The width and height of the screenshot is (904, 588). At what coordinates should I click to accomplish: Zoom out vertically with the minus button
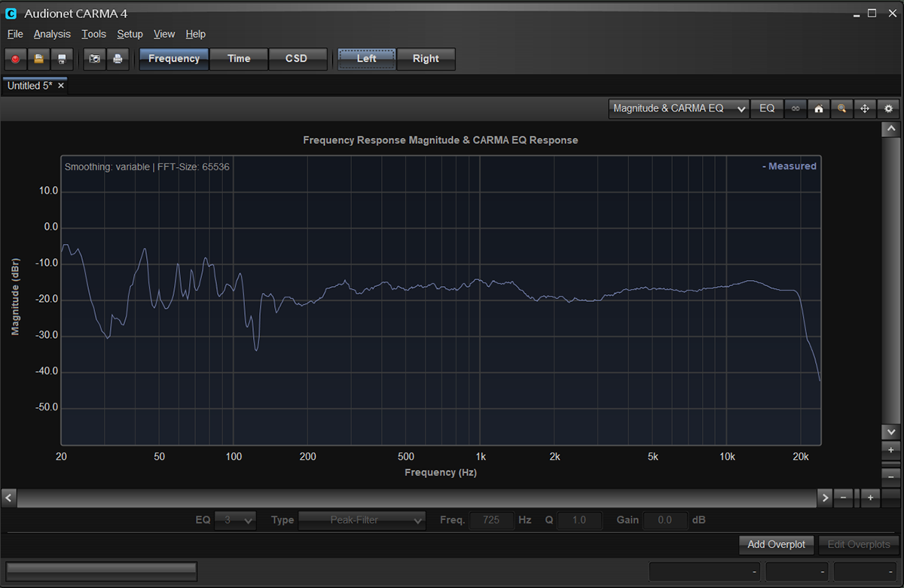[890, 477]
